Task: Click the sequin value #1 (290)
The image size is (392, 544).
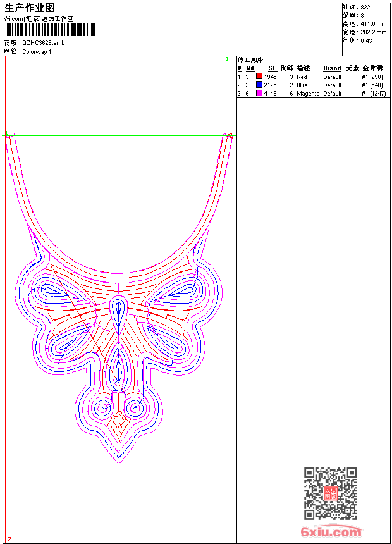Action: [372, 77]
